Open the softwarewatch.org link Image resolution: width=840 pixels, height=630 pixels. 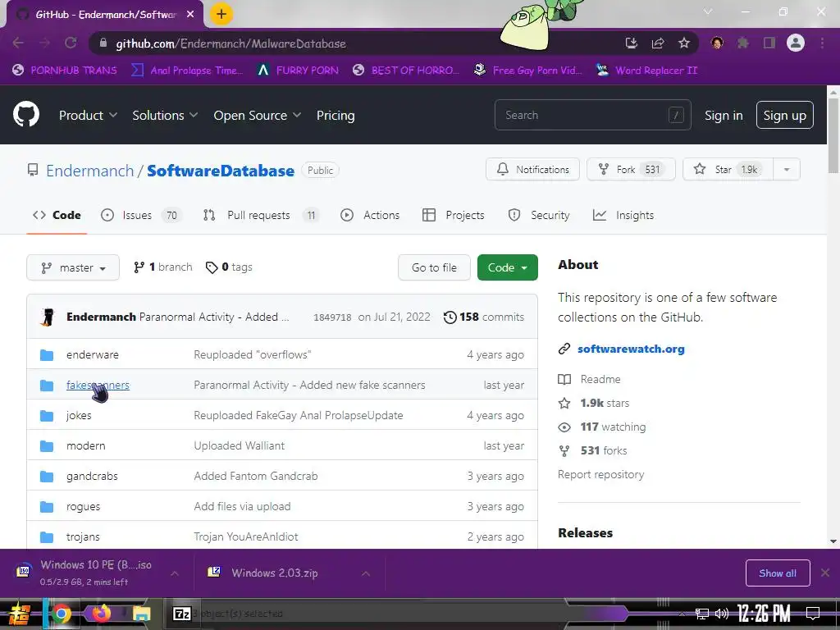click(631, 349)
